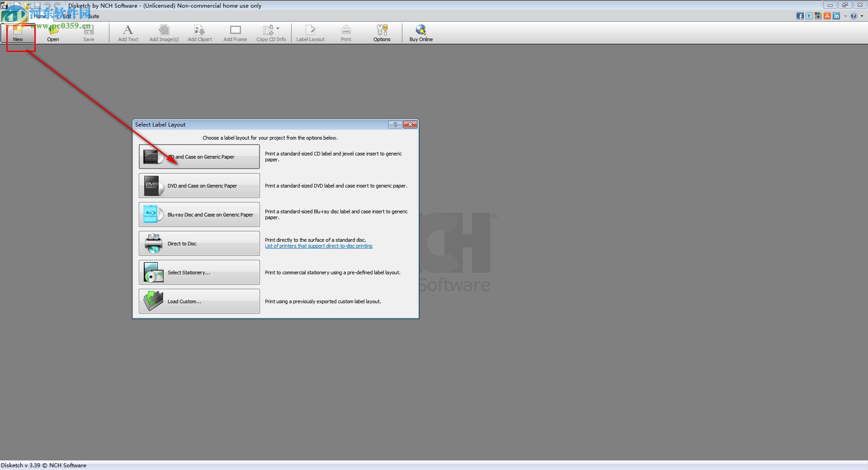The width and height of the screenshot is (868, 470).
Task: Click the New project toolbar button
Action: click(x=18, y=33)
